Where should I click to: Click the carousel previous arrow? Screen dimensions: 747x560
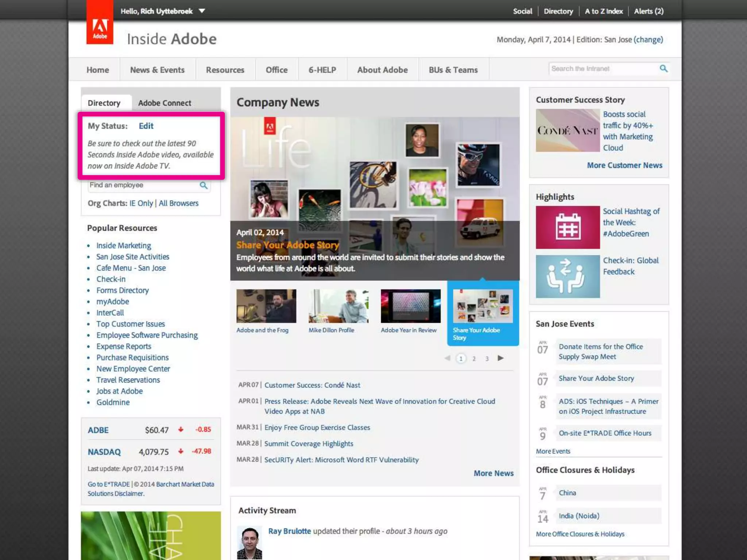tap(448, 358)
